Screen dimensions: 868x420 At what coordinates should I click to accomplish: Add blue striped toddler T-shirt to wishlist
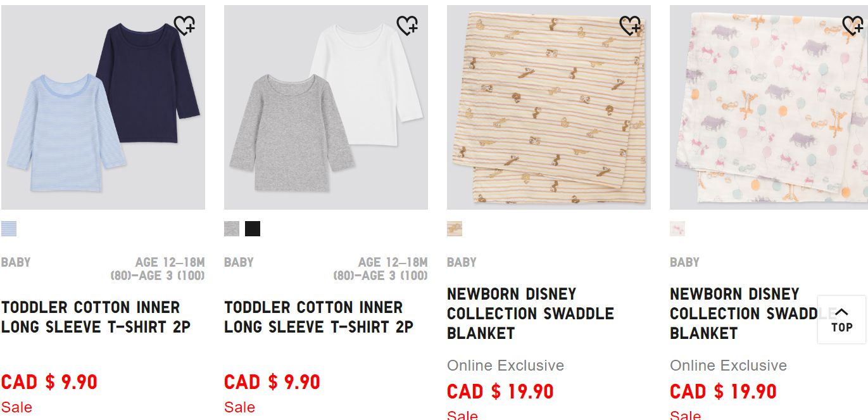tap(184, 26)
